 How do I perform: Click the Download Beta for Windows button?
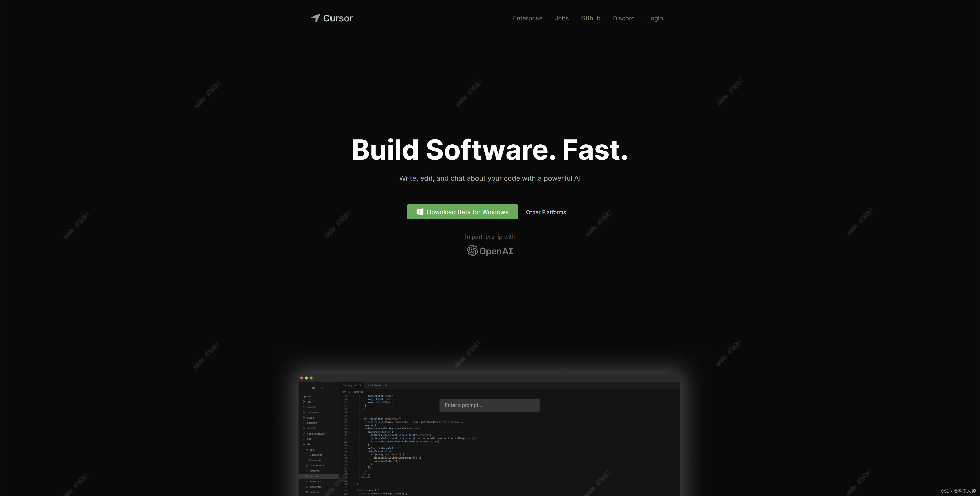[463, 211]
